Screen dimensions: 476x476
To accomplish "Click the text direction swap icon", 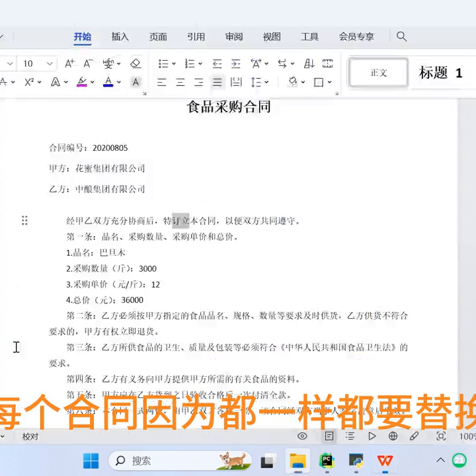I will click(282, 63).
